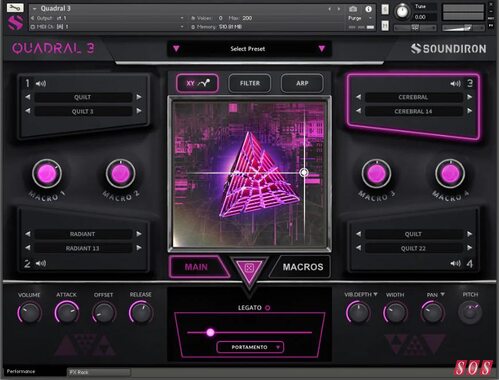Go to next sound after RADIANT 13
Viewport: 499px width, 380px height.
[139, 248]
